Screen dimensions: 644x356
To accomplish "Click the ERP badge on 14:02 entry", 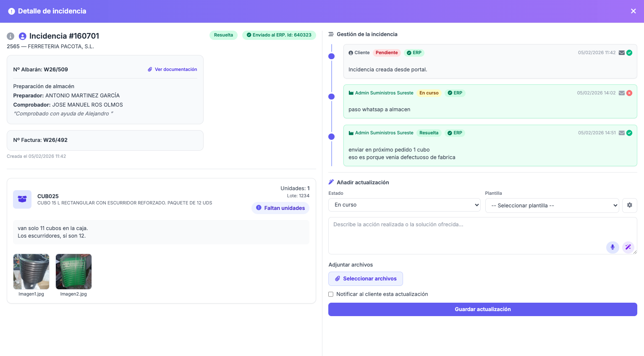I will [x=455, y=93].
